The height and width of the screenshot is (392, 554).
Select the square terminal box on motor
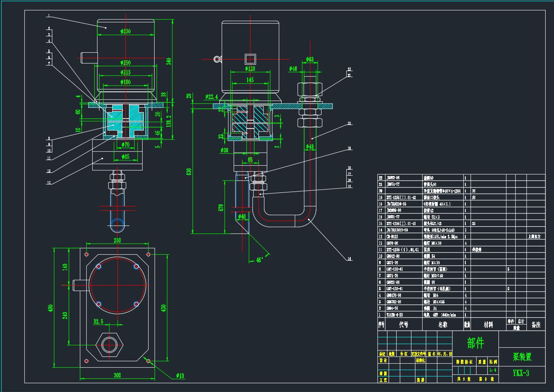(250, 59)
